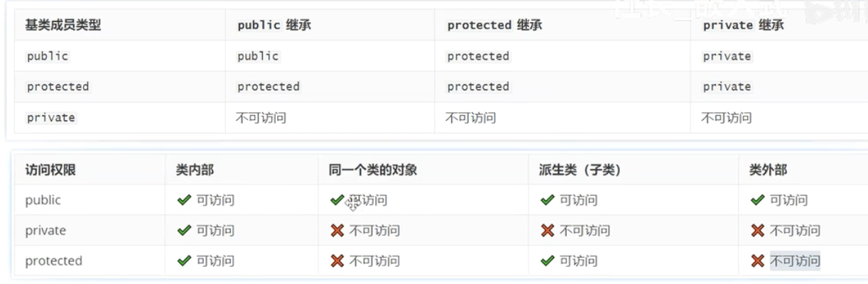
Task: Click green checkmark for public derived class
Action: click(547, 200)
